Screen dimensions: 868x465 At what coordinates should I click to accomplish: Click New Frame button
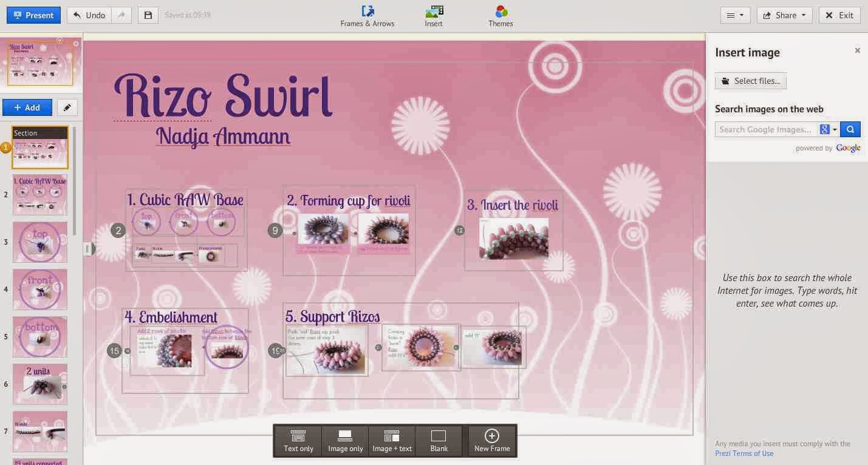(x=492, y=441)
